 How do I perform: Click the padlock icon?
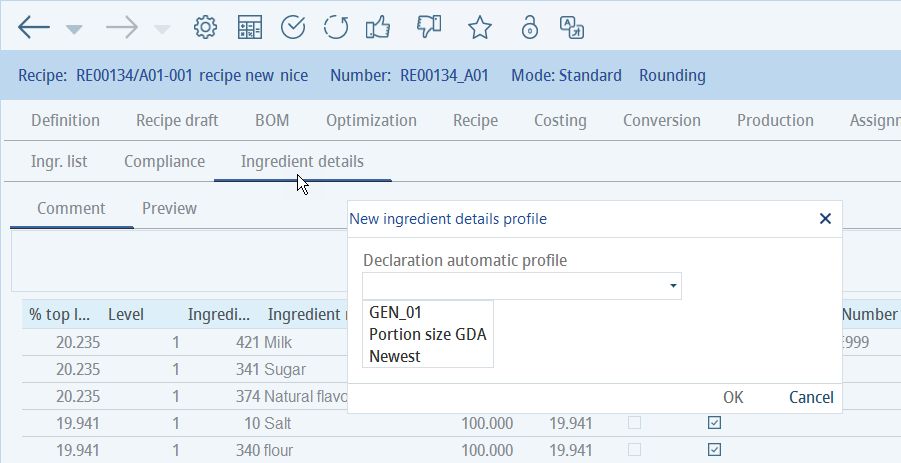click(529, 27)
